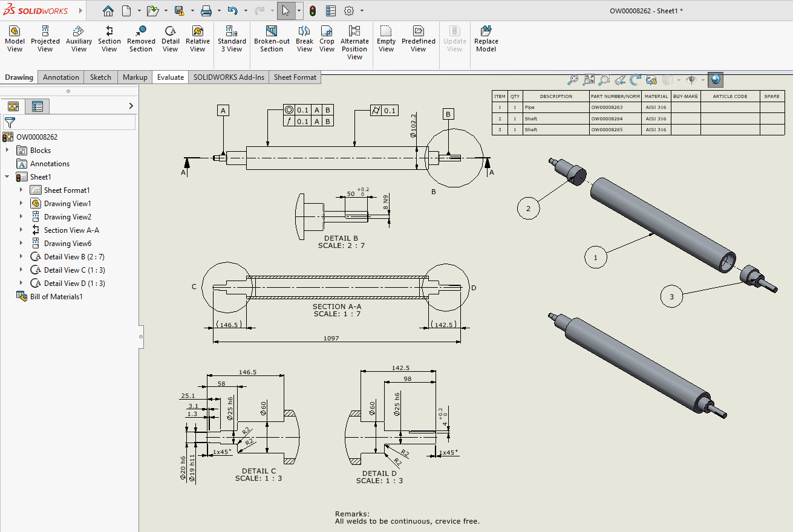Screen dimensions: 793x532
Task: Insert an Empty View
Action: pos(386,38)
